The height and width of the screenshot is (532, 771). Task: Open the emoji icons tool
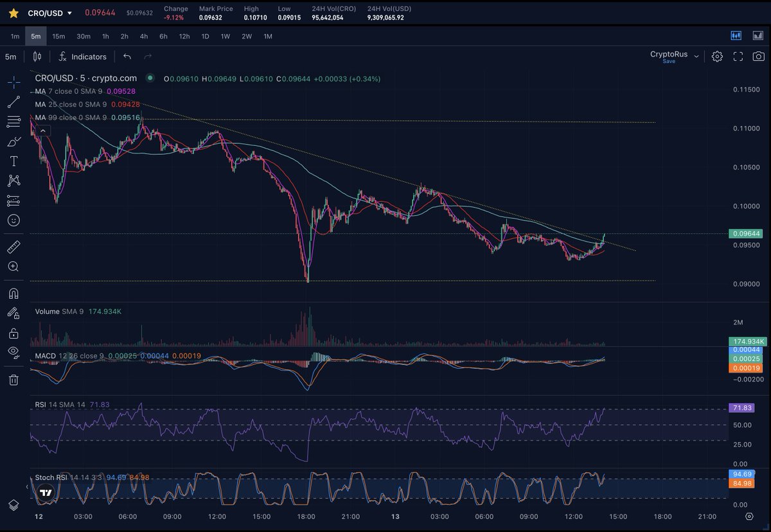tap(13, 220)
